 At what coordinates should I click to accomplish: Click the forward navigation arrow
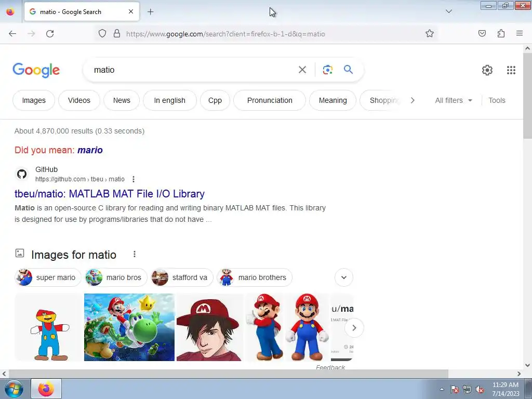tap(31, 34)
